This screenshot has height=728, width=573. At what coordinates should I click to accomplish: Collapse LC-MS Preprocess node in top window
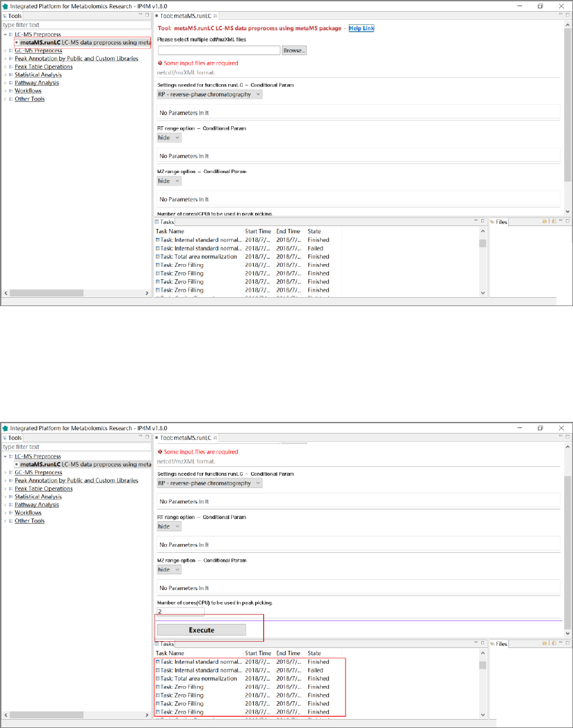click(x=5, y=34)
